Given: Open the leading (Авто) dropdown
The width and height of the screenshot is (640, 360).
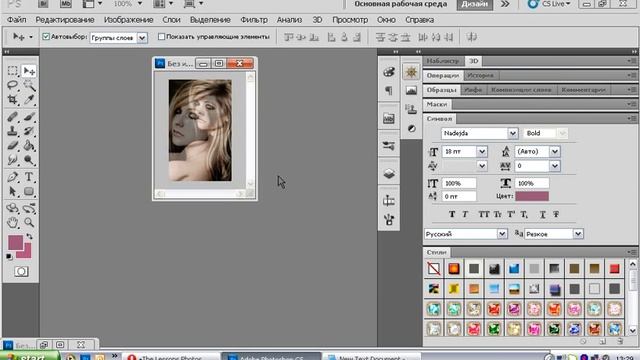Looking at the screenshot, I should point(555,152).
